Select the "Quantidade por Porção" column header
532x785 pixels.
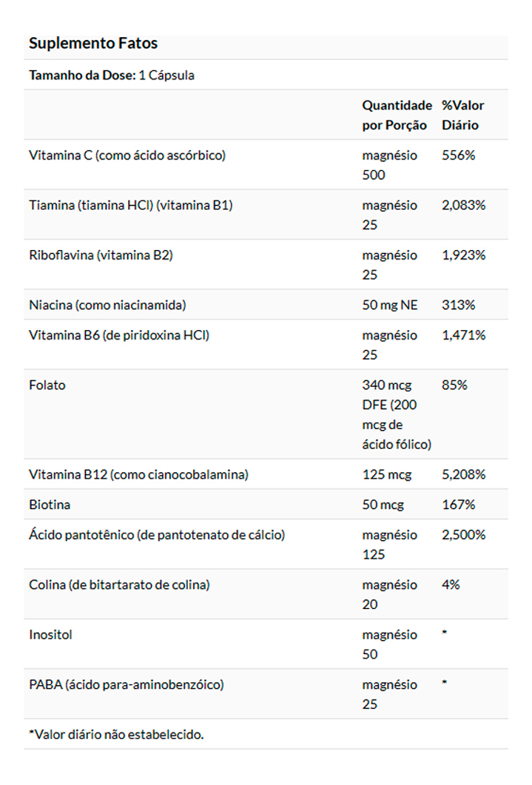[x=397, y=115]
